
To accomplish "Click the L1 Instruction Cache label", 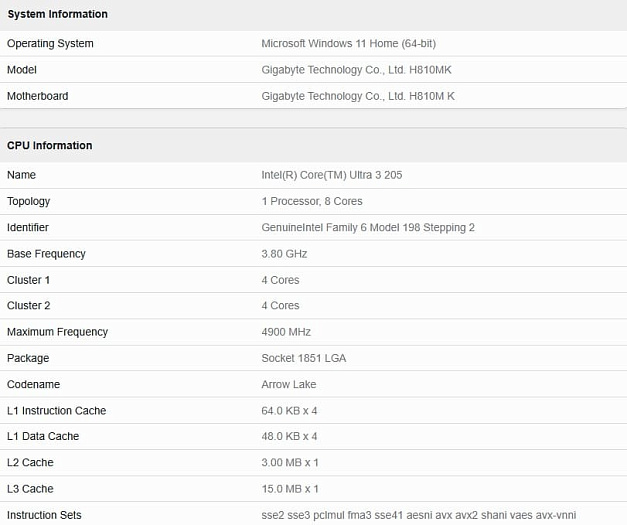I will [57, 411].
